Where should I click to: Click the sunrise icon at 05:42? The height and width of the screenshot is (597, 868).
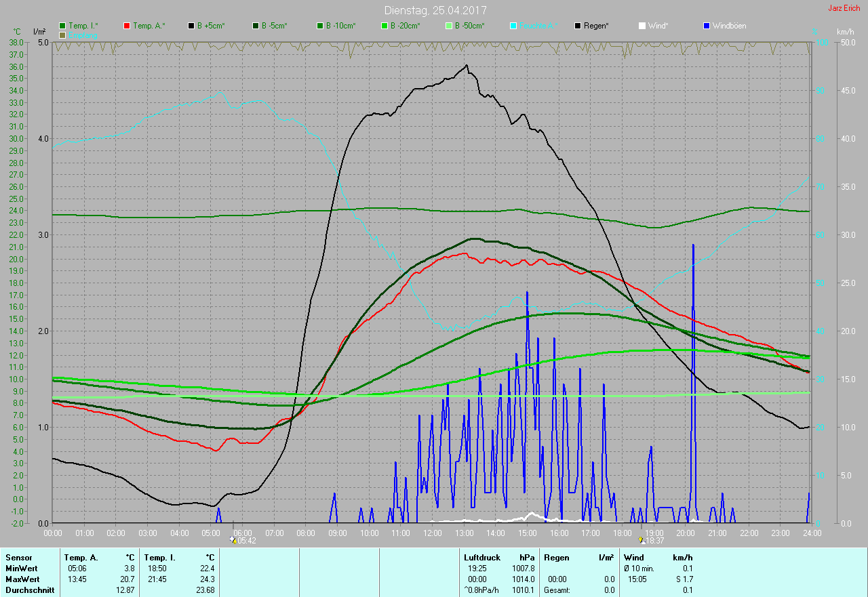233,540
